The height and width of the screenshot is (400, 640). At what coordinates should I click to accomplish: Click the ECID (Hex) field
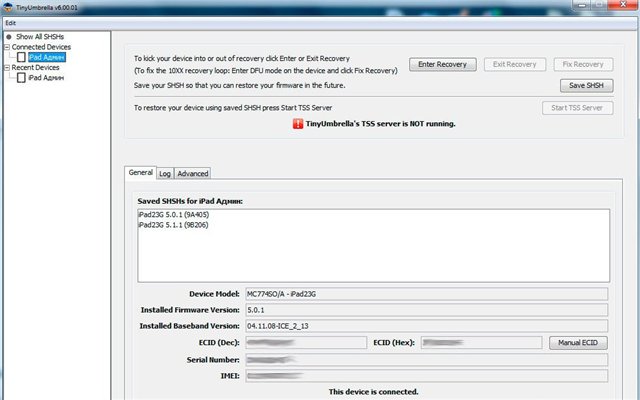click(x=482, y=342)
